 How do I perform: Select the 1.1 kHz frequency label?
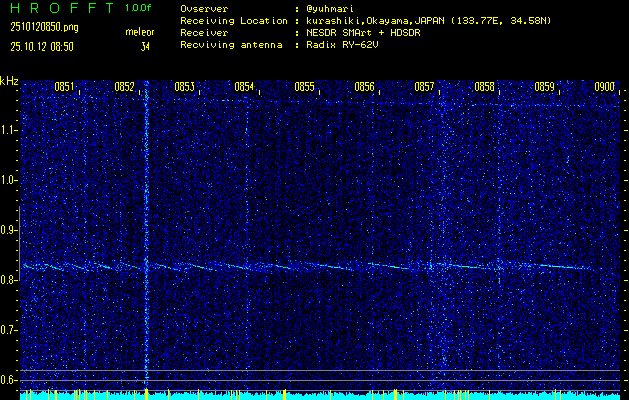(x=9, y=130)
